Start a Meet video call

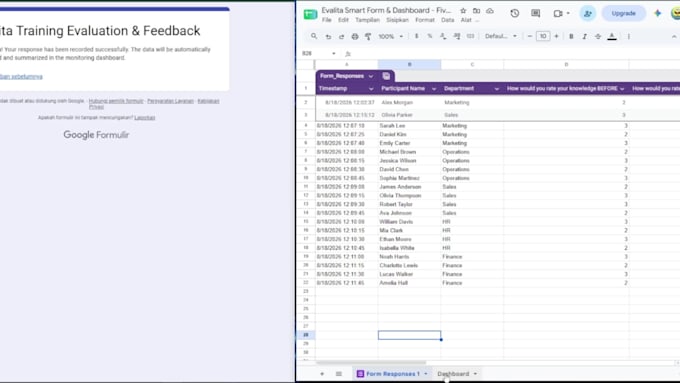[558, 13]
